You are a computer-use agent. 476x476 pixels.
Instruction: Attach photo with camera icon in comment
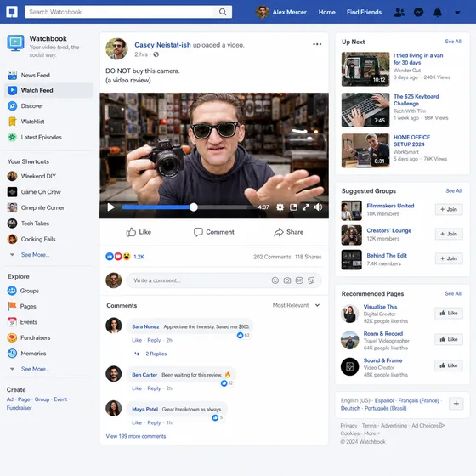pyautogui.click(x=287, y=280)
